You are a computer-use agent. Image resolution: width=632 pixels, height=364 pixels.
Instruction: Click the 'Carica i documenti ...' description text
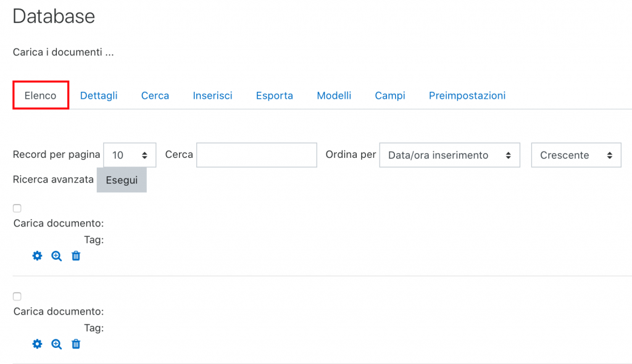click(64, 52)
